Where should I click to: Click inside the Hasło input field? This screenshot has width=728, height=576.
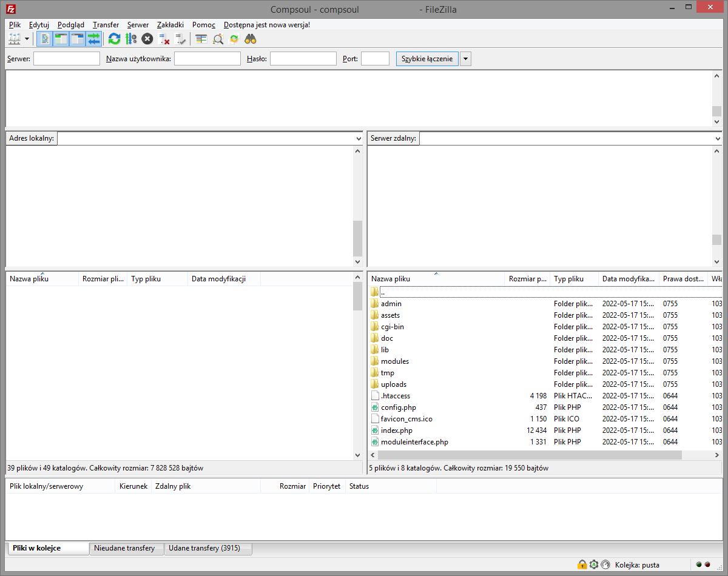[x=303, y=58]
